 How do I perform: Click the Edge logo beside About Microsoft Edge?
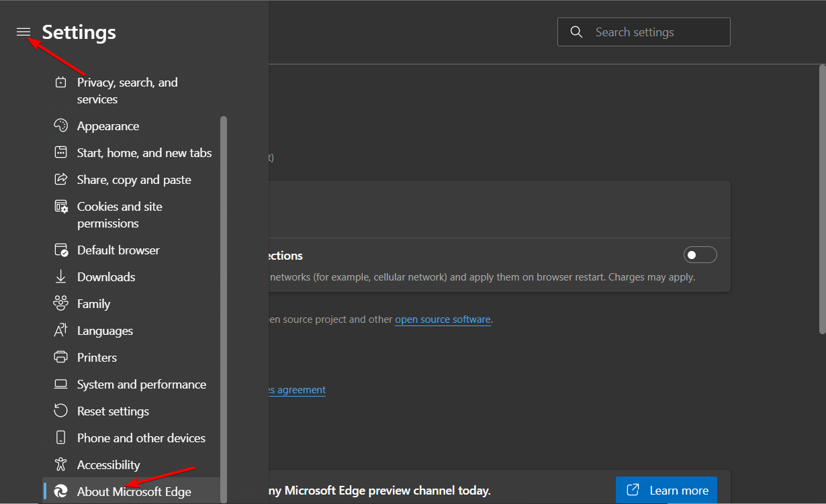click(x=60, y=492)
